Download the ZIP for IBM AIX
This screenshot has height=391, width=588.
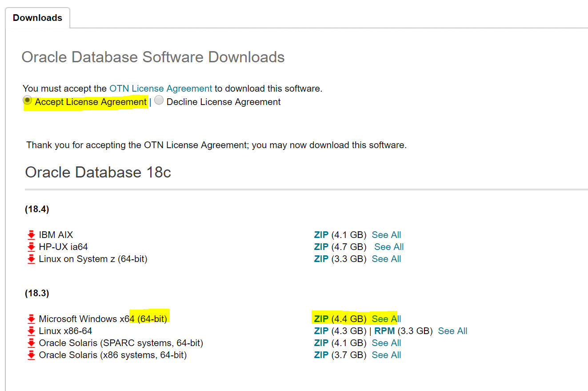click(x=320, y=234)
